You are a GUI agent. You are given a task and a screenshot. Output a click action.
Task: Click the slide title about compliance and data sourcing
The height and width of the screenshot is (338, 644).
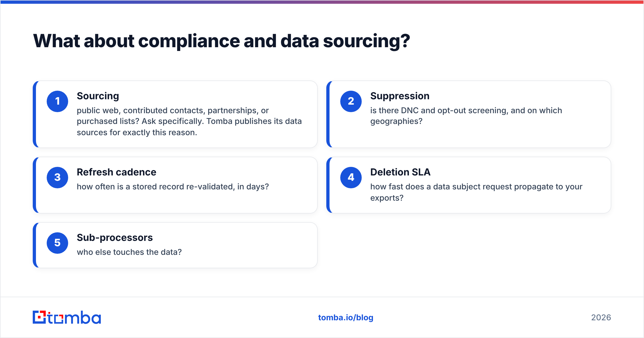point(222,41)
